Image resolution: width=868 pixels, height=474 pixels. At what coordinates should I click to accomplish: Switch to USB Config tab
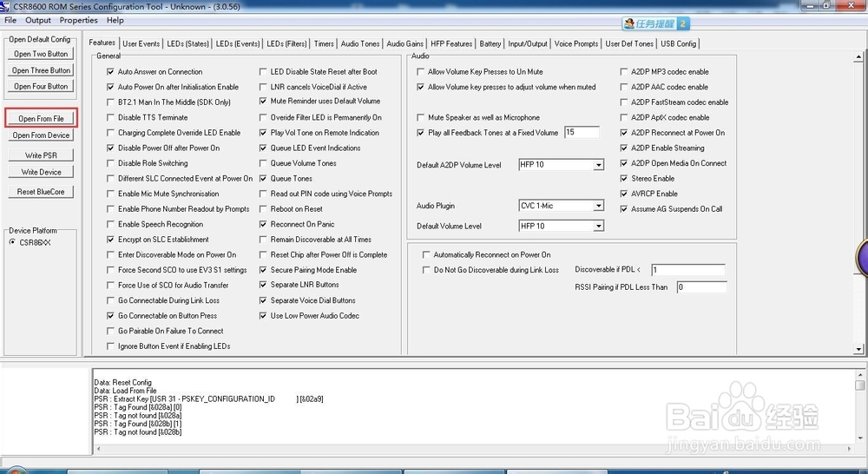tap(678, 43)
